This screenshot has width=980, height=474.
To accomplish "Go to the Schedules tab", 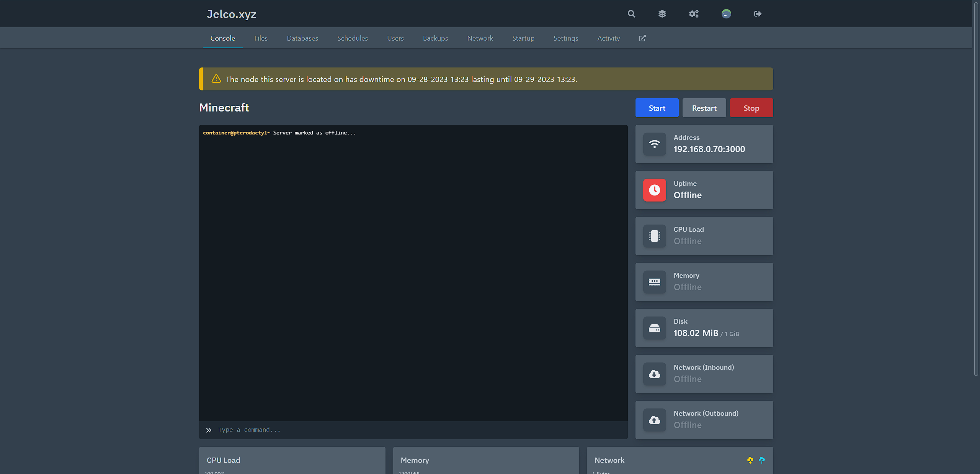I will 353,38.
